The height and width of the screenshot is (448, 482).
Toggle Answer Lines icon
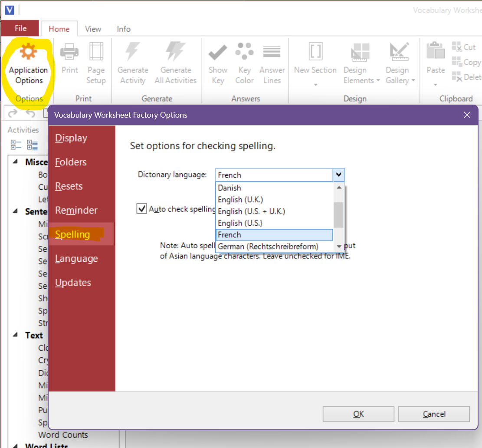(x=272, y=51)
